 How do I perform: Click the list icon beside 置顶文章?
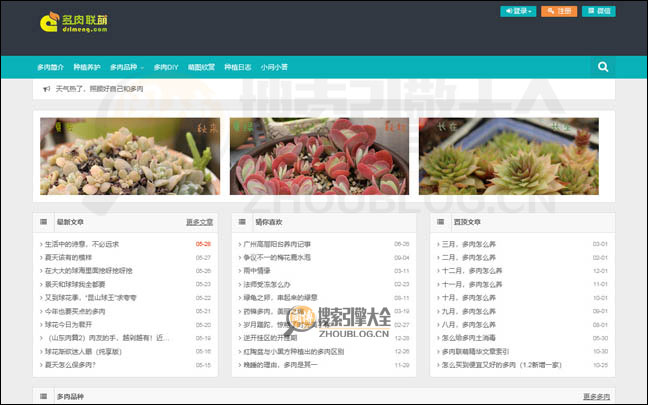[441, 222]
